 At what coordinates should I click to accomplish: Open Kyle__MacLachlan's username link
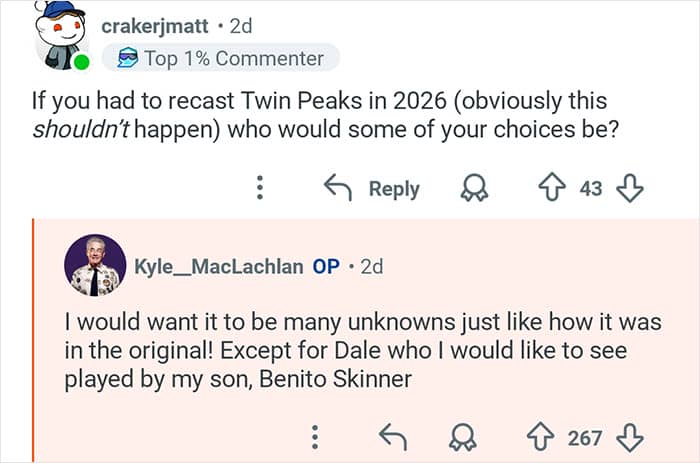point(218,266)
